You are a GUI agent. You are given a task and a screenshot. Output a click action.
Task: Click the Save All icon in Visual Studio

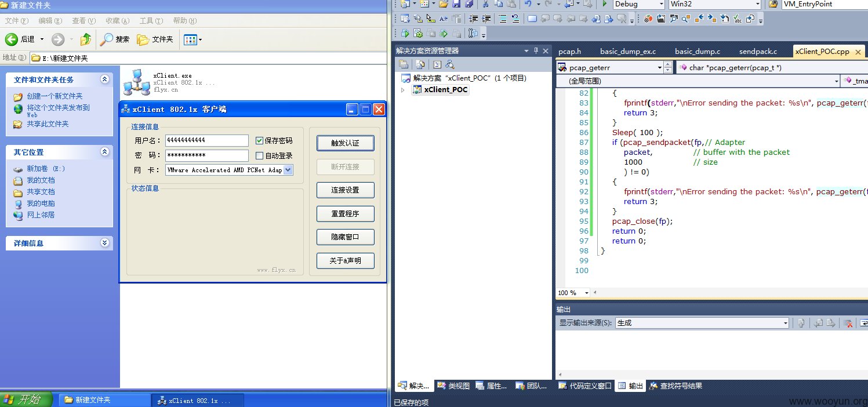468,3
